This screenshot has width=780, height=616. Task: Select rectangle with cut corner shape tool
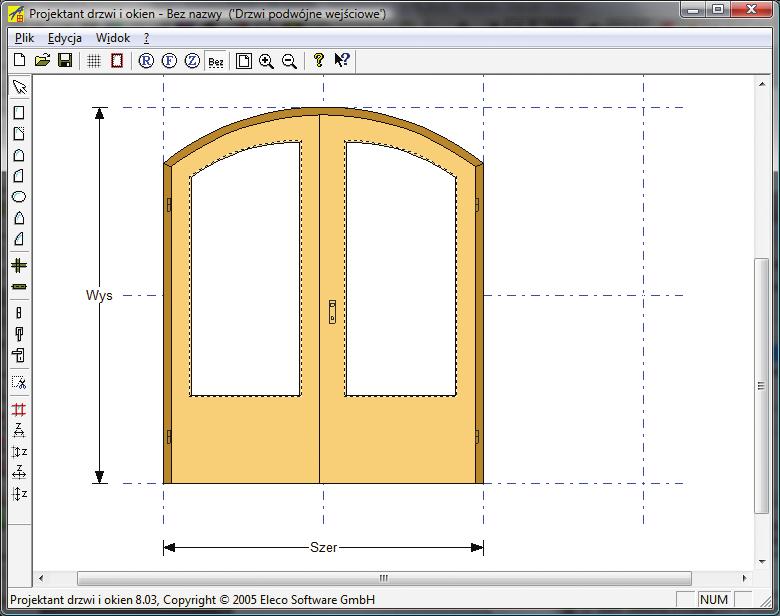19,133
